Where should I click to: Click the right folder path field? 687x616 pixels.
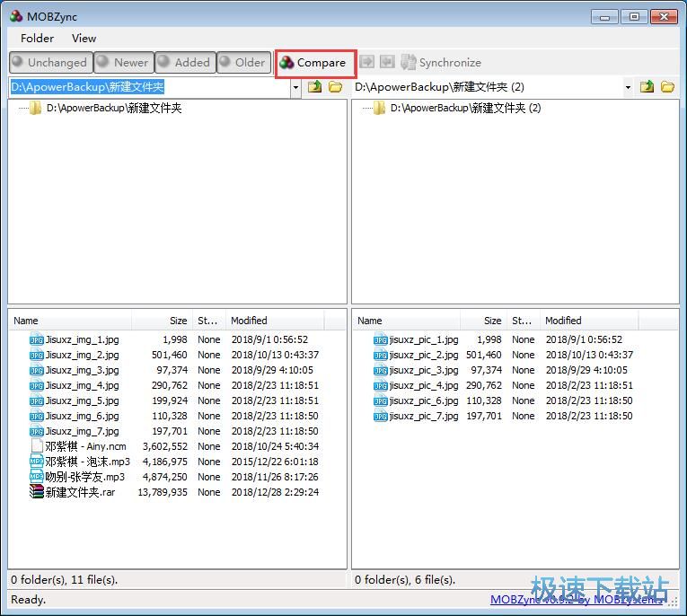tap(488, 87)
